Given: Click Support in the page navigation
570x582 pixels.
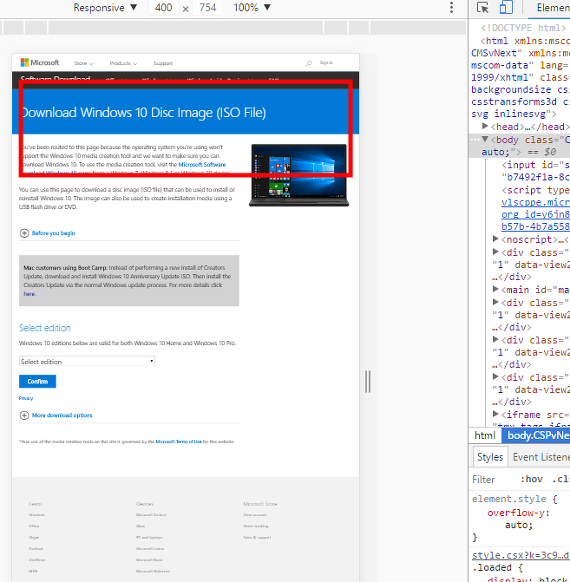Looking at the screenshot, I should [x=163, y=63].
